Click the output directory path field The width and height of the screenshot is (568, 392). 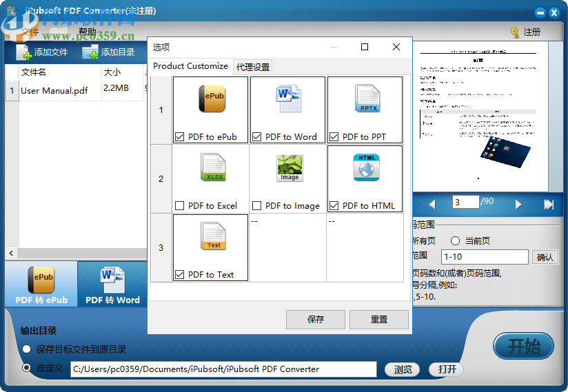point(223,369)
